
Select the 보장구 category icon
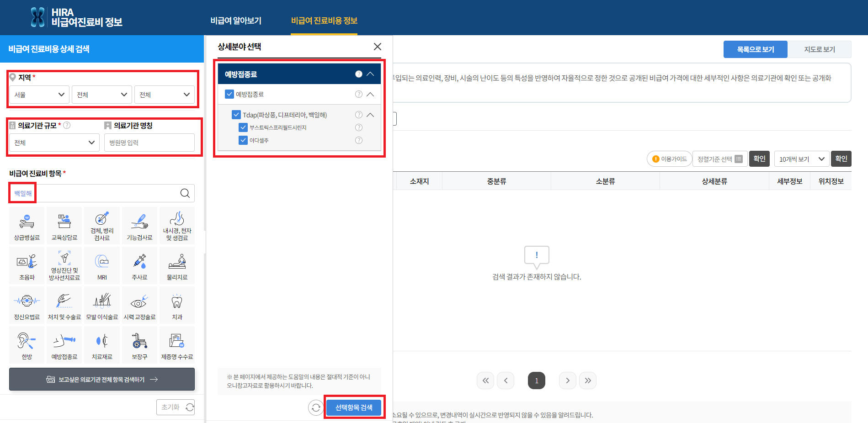(x=139, y=344)
